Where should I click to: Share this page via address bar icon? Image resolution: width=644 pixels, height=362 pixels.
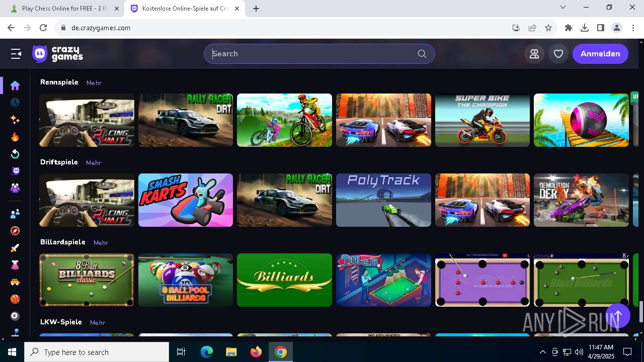(x=532, y=28)
